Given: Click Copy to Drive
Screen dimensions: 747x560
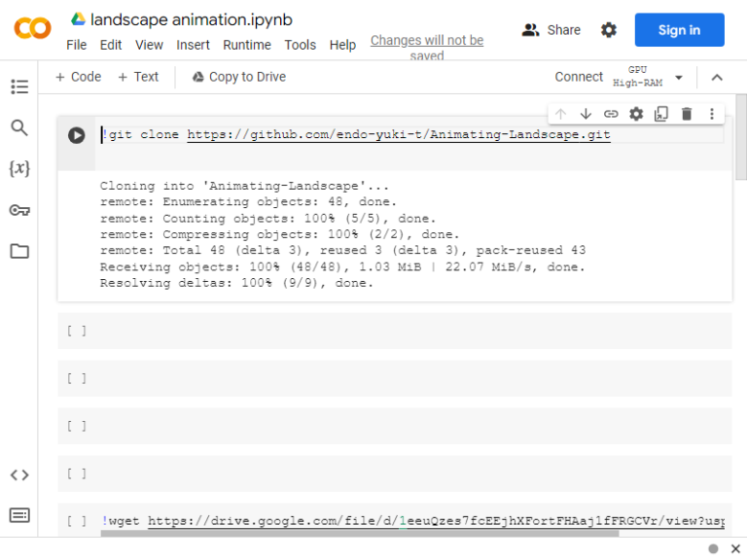Looking at the screenshot, I should point(239,77).
